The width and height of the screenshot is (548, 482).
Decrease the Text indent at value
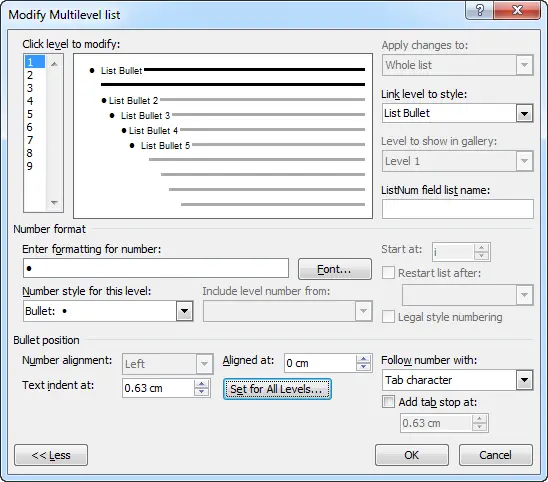click(201, 392)
